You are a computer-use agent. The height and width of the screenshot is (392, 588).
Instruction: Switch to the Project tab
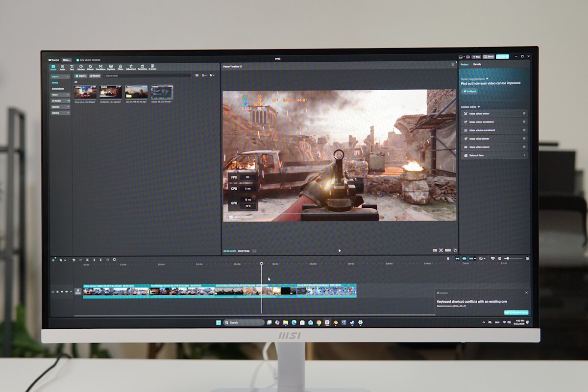(x=465, y=64)
